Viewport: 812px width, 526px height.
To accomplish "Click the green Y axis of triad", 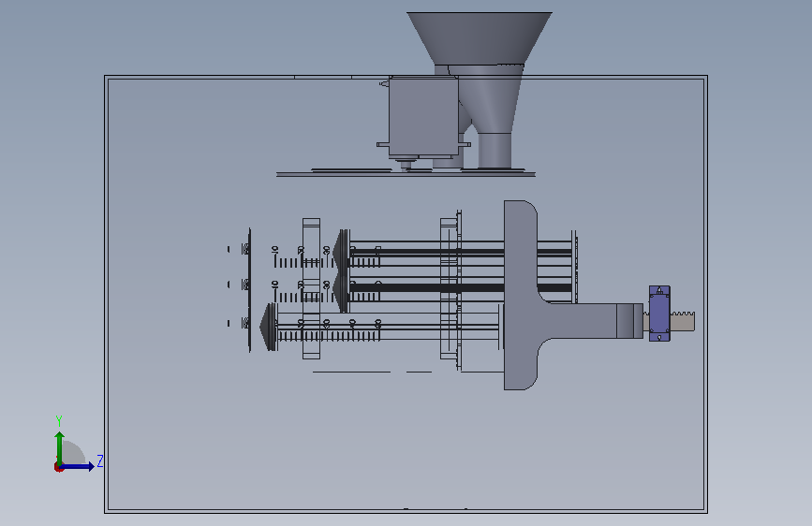I will [x=59, y=447].
